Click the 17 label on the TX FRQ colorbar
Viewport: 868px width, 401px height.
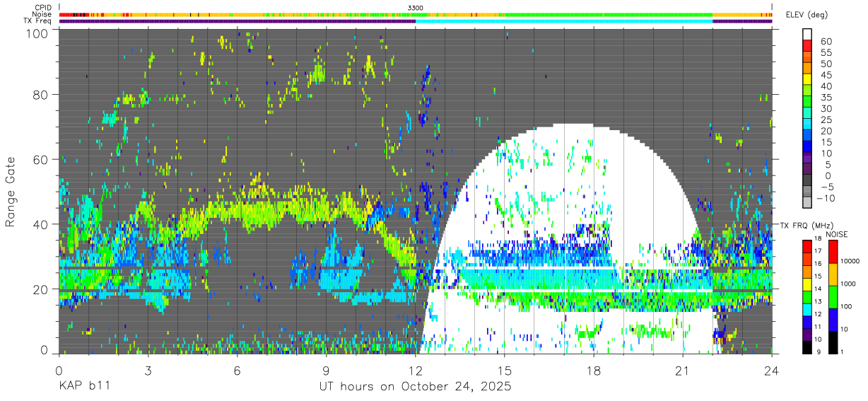coord(818,251)
